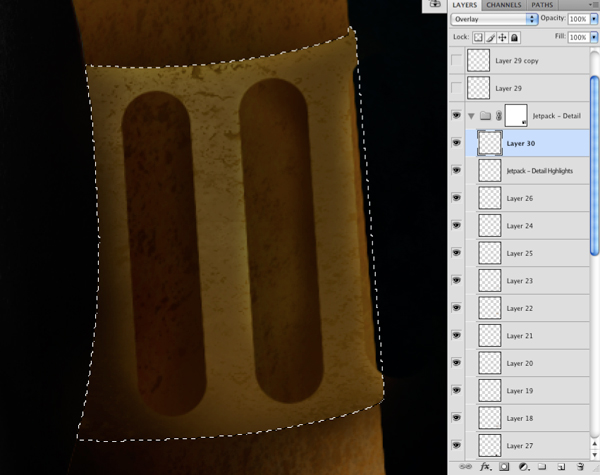The image size is (600, 475).
Task: Select the Jetpack – Detail group mask thumbnail
Action: coord(516,115)
